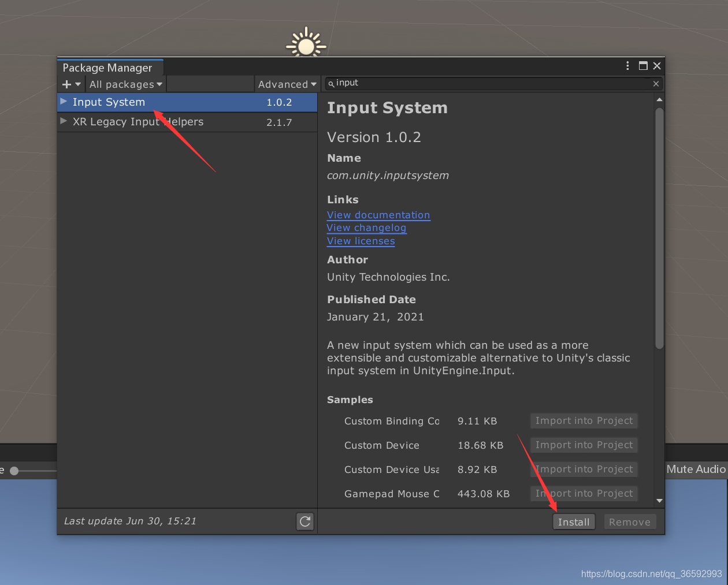This screenshot has height=585, width=728.
Task: Click the January 21, 2021 published date
Action: [376, 317]
